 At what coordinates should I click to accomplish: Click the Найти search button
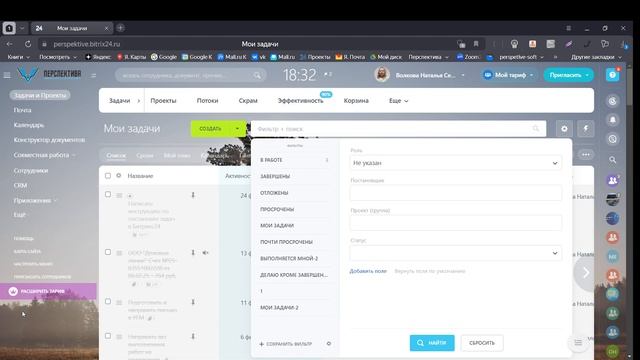point(432,343)
